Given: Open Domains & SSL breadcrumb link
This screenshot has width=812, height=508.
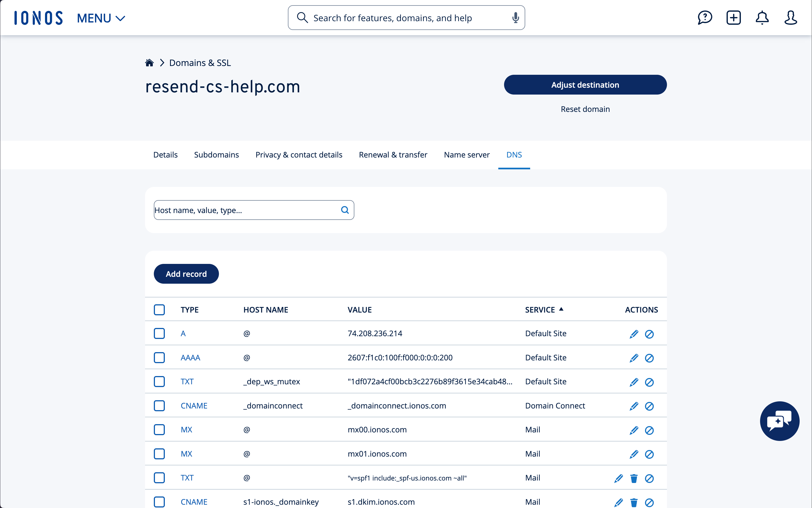Looking at the screenshot, I should (x=200, y=63).
